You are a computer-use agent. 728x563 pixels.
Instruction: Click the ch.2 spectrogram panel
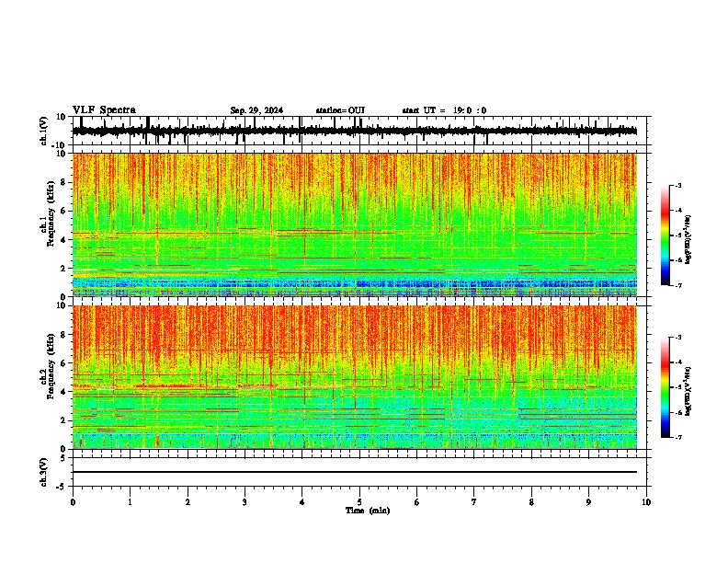click(355, 377)
